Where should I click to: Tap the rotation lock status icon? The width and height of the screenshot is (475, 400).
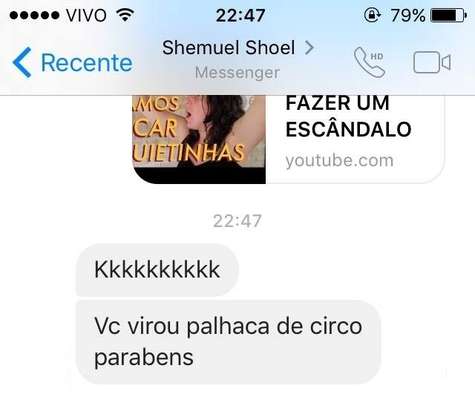(x=372, y=15)
